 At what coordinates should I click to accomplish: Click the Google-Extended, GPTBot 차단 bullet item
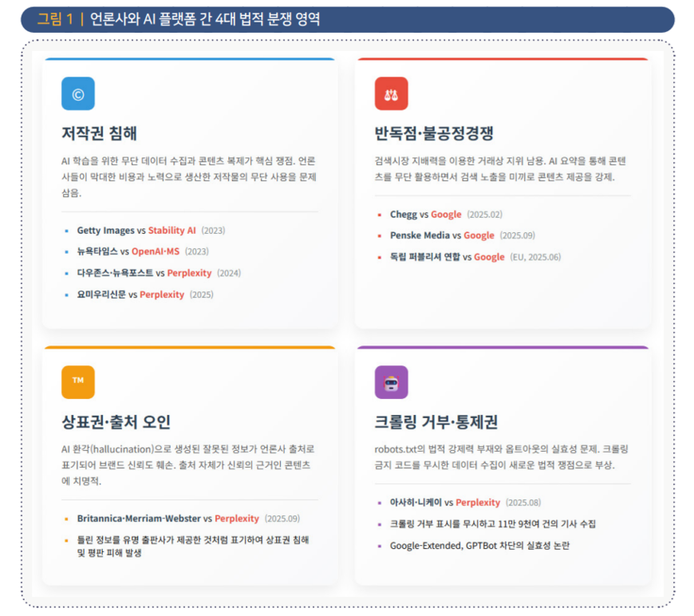[x=479, y=546]
